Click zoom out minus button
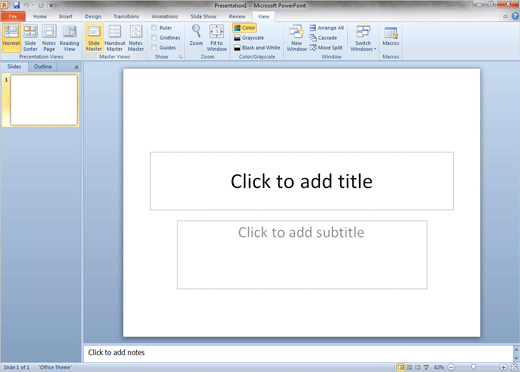The width and height of the screenshot is (520, 372). (x=451, y=367)
